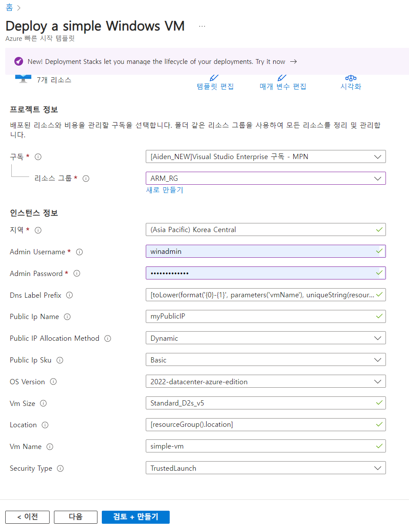The image size is (409, 532).
Task: Click the Admin Username field with winadmin
Action: coord(266,251)
